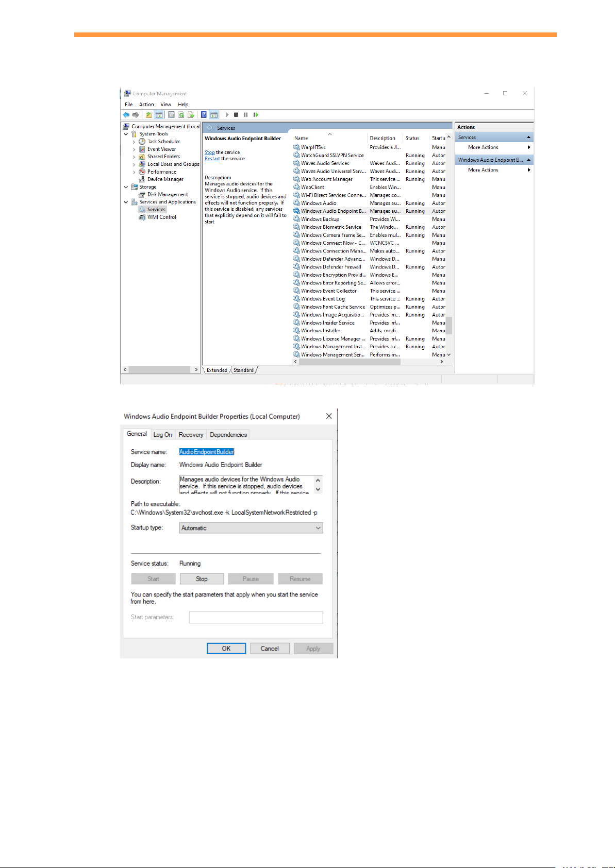Select the Windows Event Log service name

[x=323, y=299]
